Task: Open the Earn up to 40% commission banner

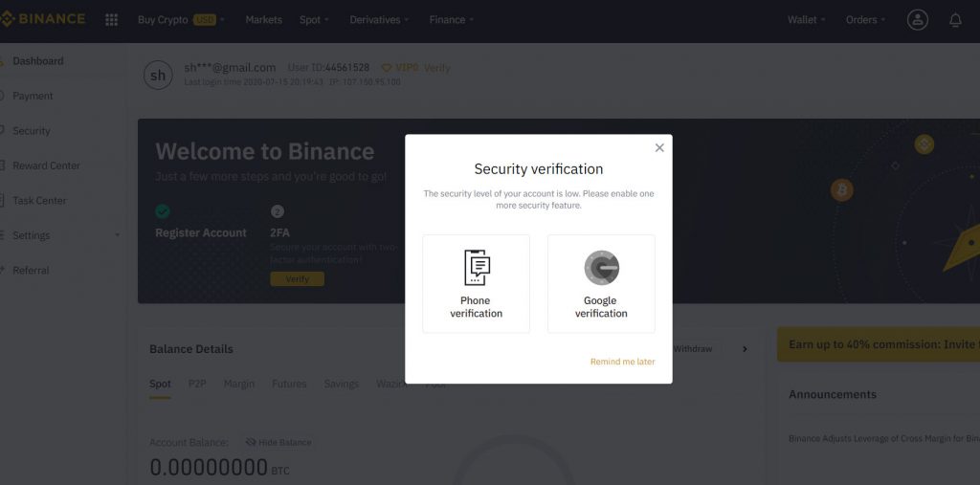Action: (879, 344)
